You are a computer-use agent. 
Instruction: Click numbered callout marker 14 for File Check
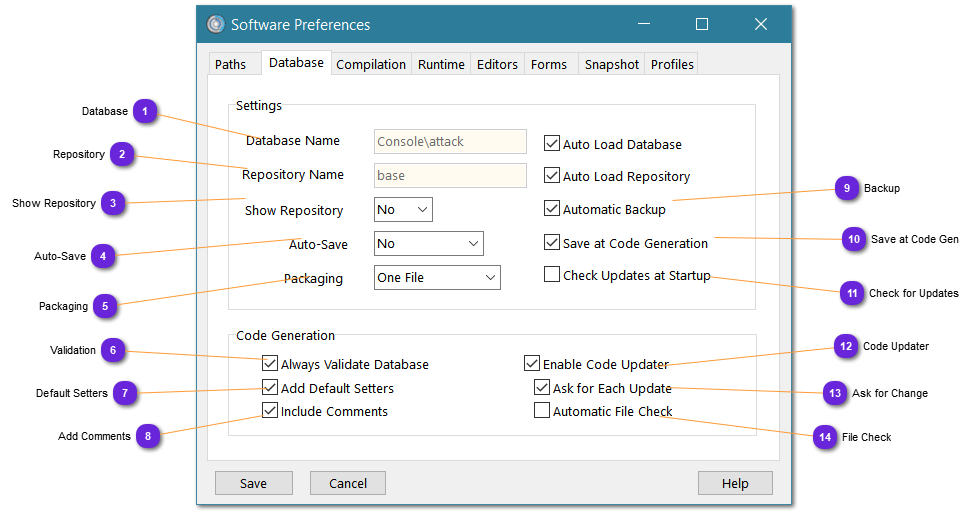click(x=825, y=437)
